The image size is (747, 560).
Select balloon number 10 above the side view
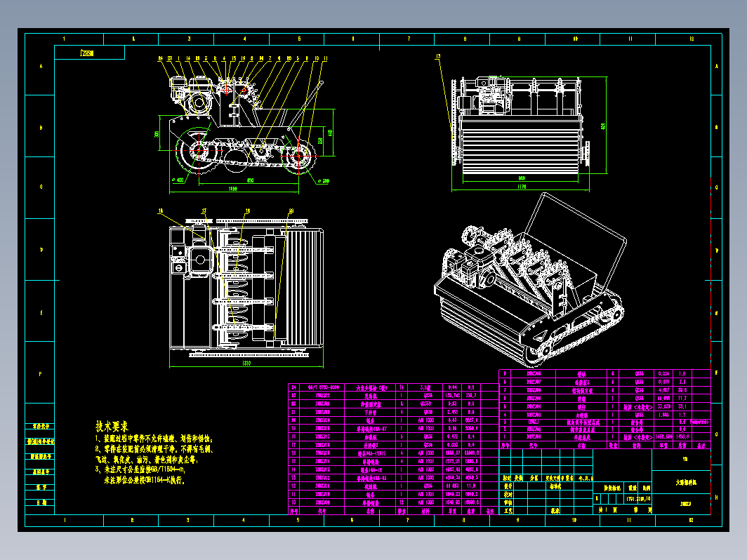pos(317,58)
